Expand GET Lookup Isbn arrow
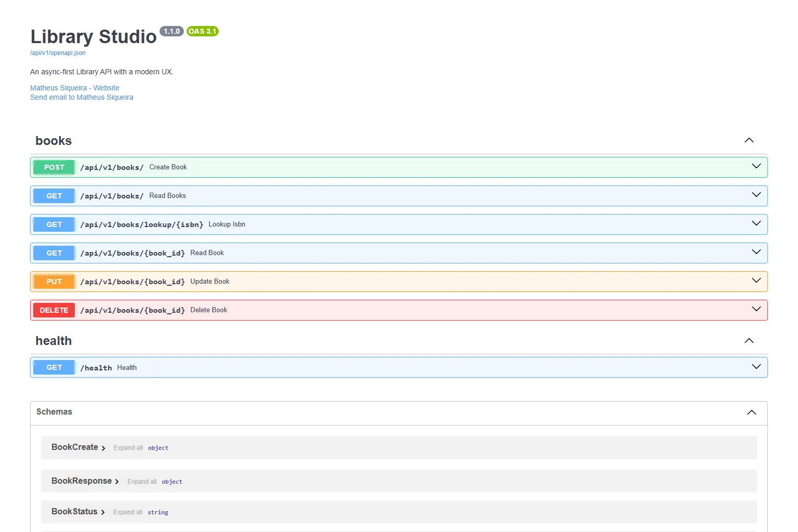Viewport: 798px width, 532px height. 756,223
